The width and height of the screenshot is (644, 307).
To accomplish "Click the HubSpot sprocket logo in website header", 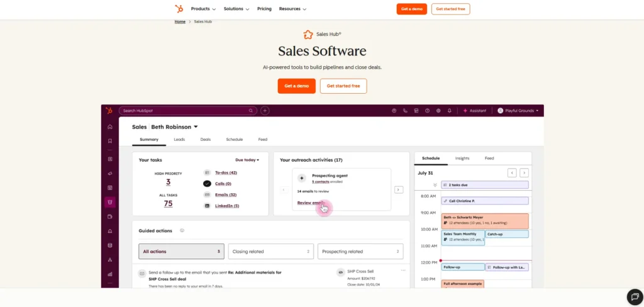I will point(179,9).
